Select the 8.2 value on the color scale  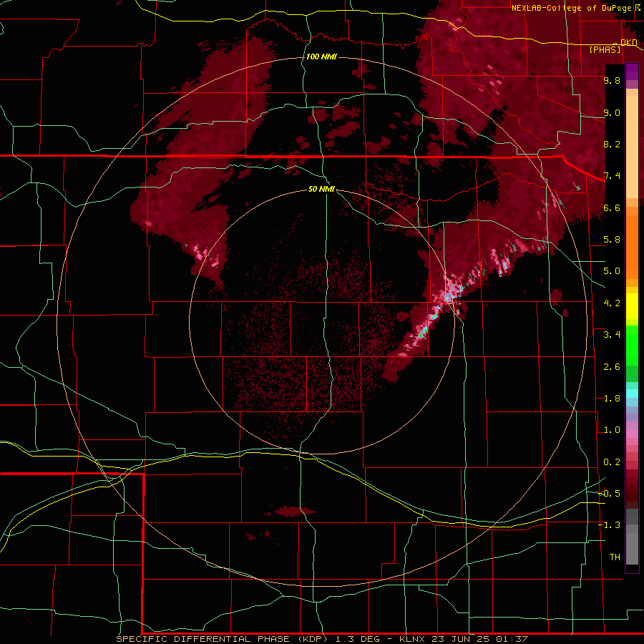tap(612, 144)
